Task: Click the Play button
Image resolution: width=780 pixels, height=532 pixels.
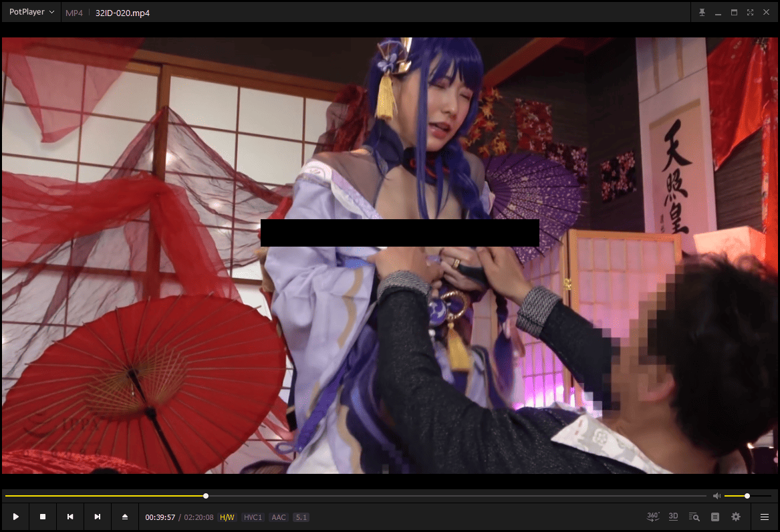Action: pyautogui.click(x=15, y=517)
